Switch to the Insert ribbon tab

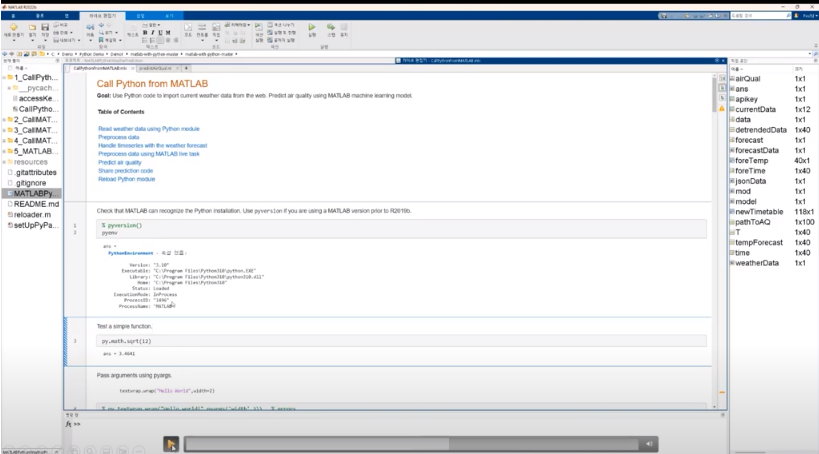coord(140,16)
